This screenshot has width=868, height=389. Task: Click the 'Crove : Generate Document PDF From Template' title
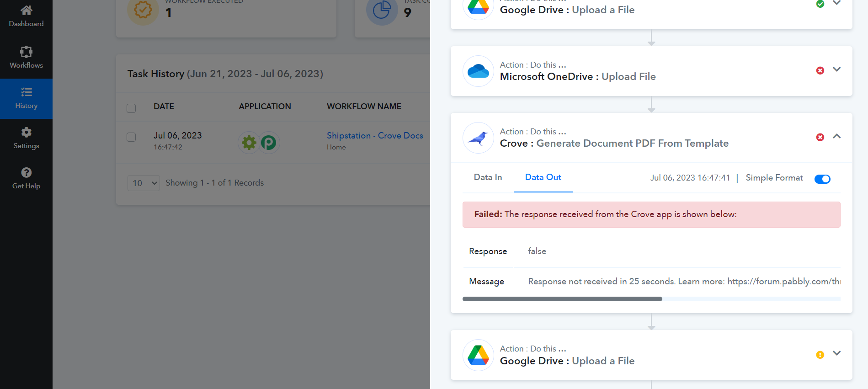coord(614,143)
